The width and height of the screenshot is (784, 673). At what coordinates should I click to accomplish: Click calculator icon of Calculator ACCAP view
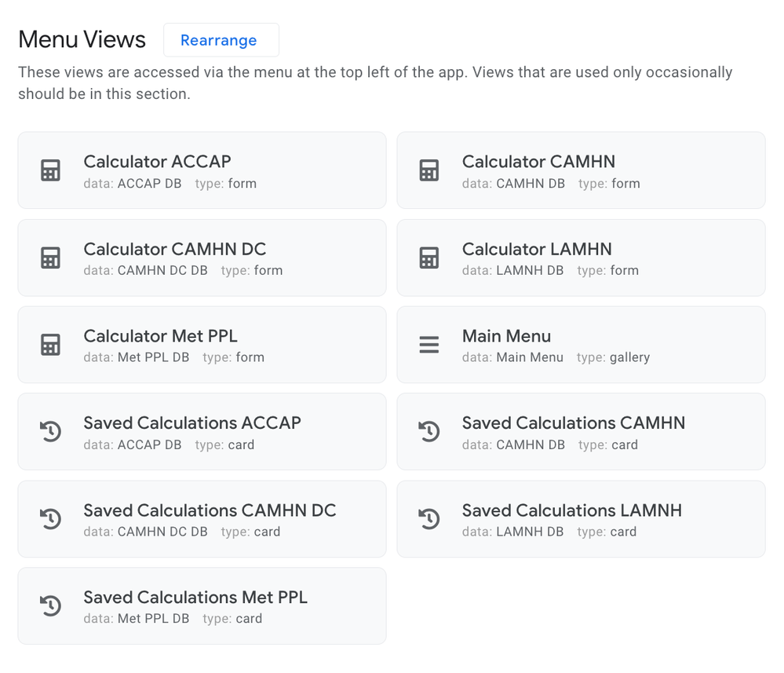50,170
